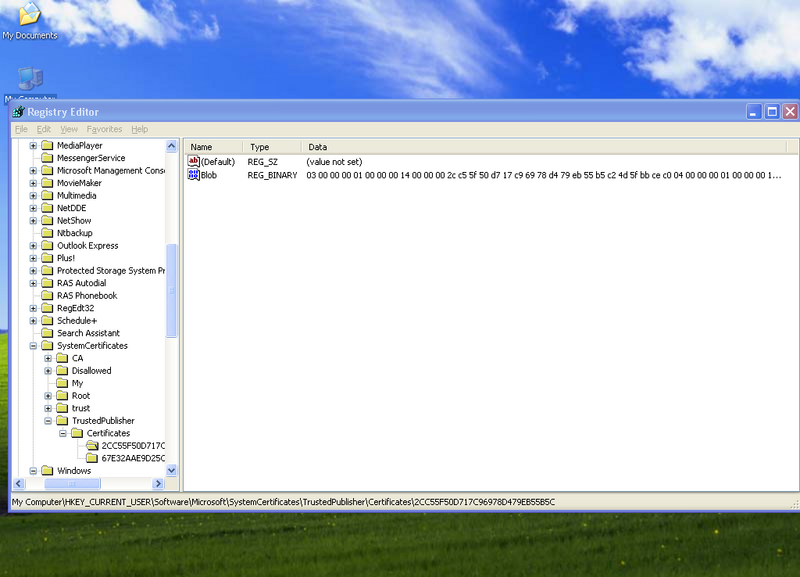Expand the MovieMaker key
Screen dimensions: 800x577
[33, 183]
